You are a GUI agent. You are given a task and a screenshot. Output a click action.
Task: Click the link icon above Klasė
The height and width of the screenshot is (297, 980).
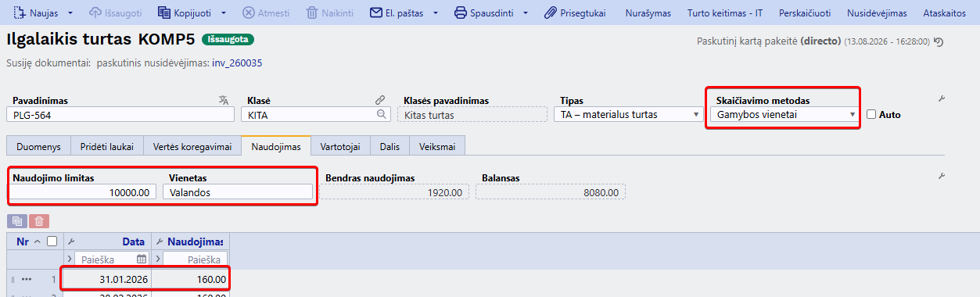380,100
